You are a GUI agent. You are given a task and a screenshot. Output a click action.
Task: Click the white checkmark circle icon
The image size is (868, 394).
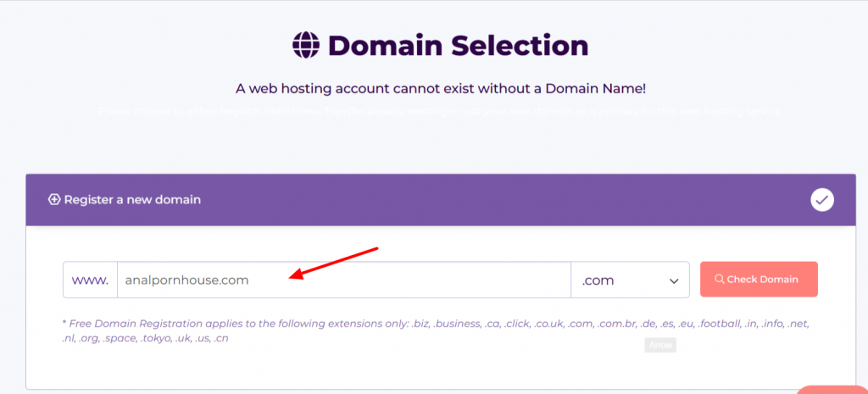822,200
